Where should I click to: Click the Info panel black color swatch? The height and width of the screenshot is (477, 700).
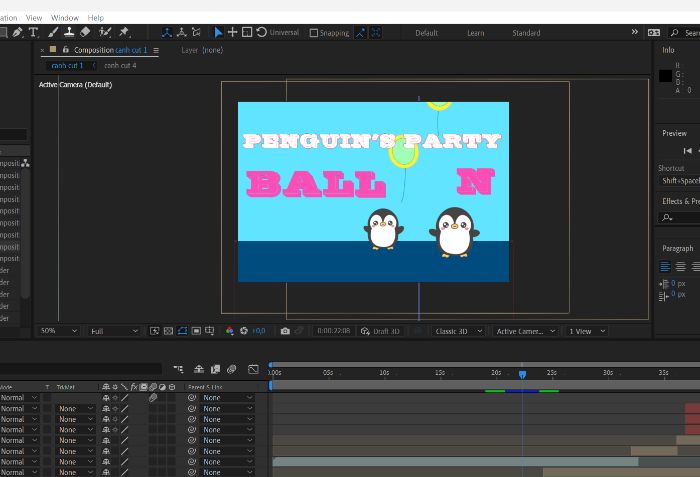(x=665, y=76)
